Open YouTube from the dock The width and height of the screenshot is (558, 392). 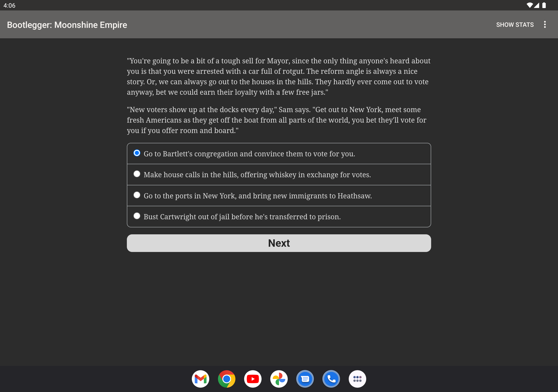[253, 379]
